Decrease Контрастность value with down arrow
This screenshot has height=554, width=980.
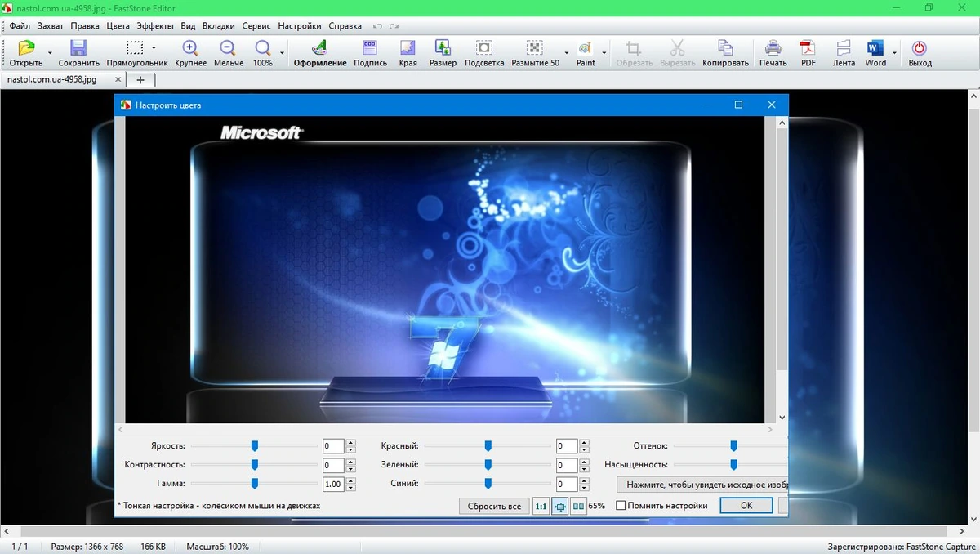[350, 469]
